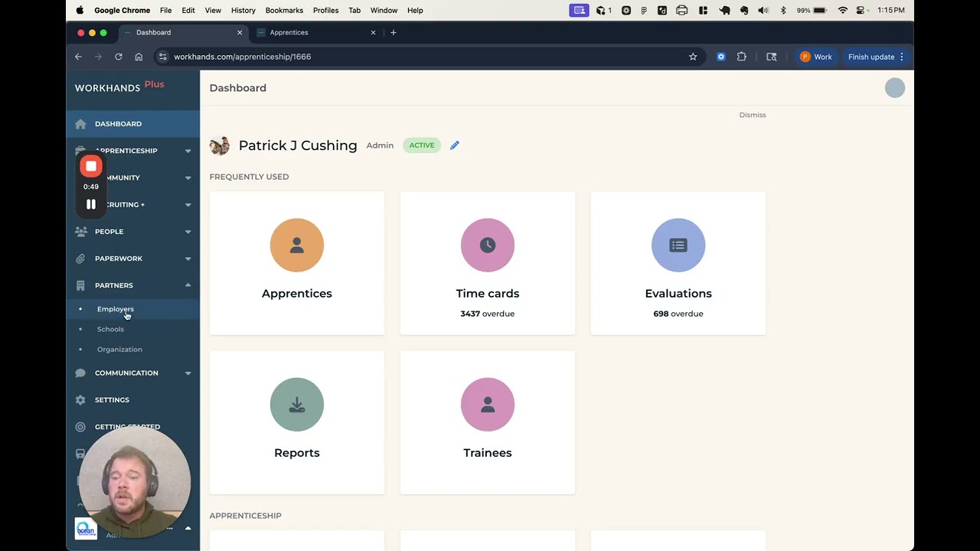Switch to the Apprentices browser tab
The image size is (980, 551).
pos(318,32)
